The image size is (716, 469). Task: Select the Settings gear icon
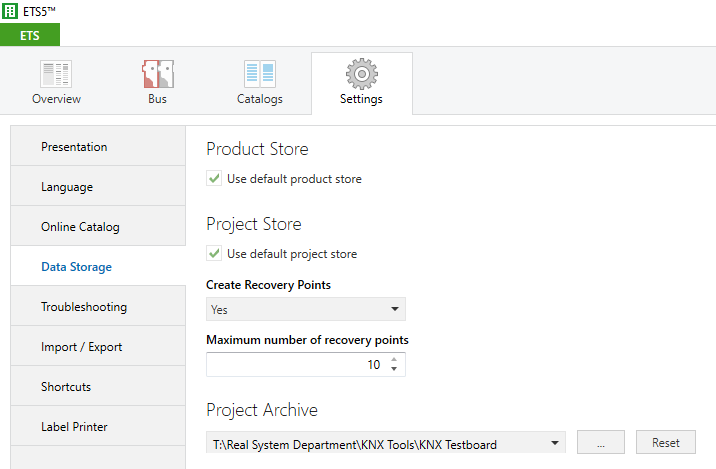[362, 74]
